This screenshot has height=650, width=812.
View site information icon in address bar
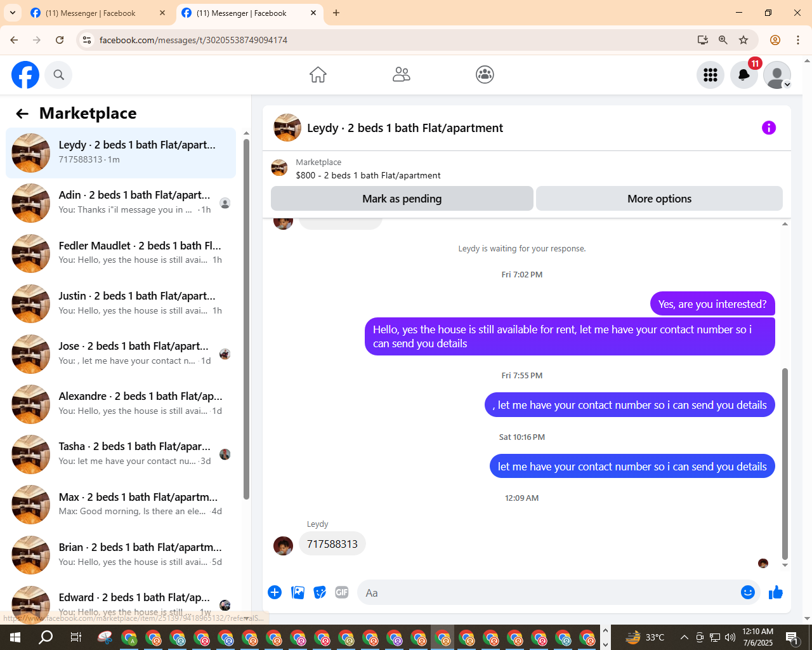pyautogui.click(x=87, y=40)
